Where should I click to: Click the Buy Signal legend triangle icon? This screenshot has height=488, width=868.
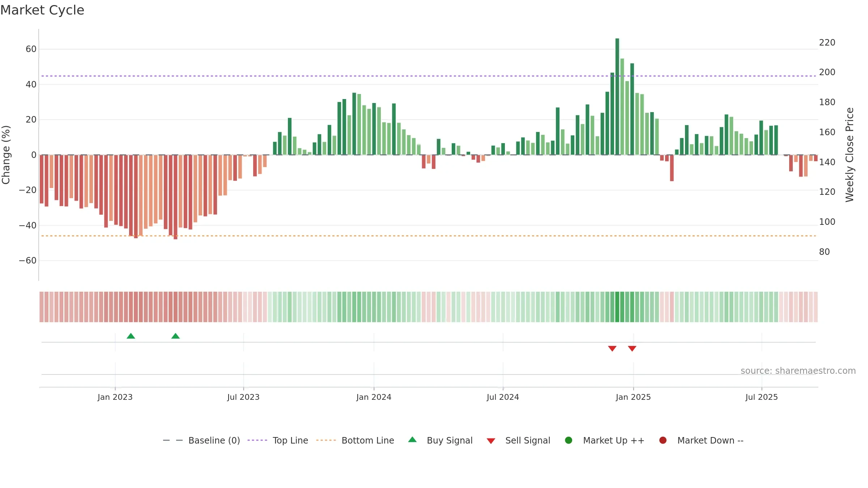pos(412,440)
